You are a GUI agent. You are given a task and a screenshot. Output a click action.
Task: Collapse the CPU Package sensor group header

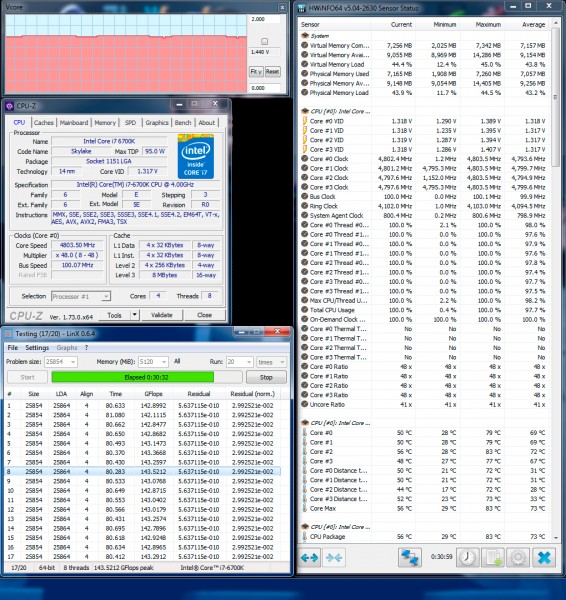[x=305, y=527]
